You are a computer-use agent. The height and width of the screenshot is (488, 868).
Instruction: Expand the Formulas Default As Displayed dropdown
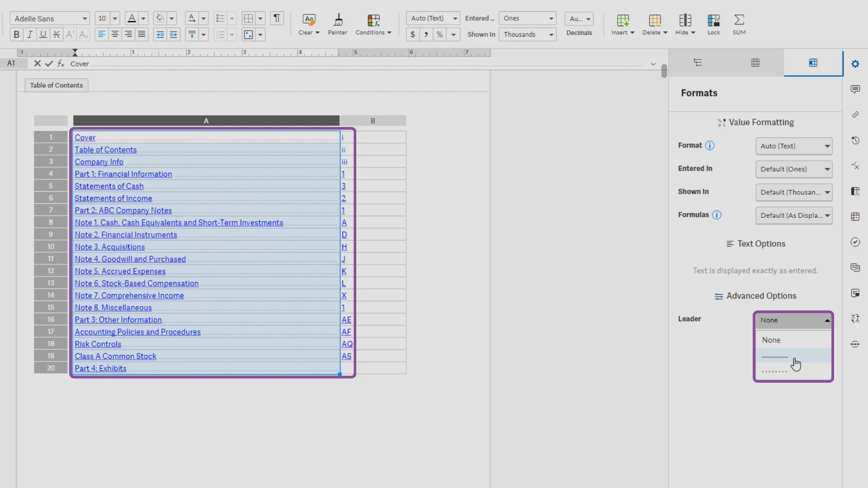pyautogui.click(x=794, y=216)
